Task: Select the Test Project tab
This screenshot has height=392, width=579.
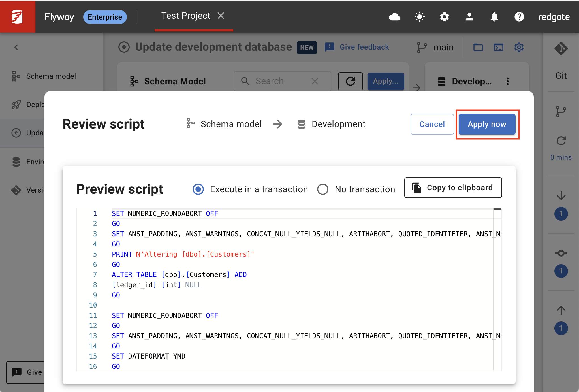Action: pos(186,16)
